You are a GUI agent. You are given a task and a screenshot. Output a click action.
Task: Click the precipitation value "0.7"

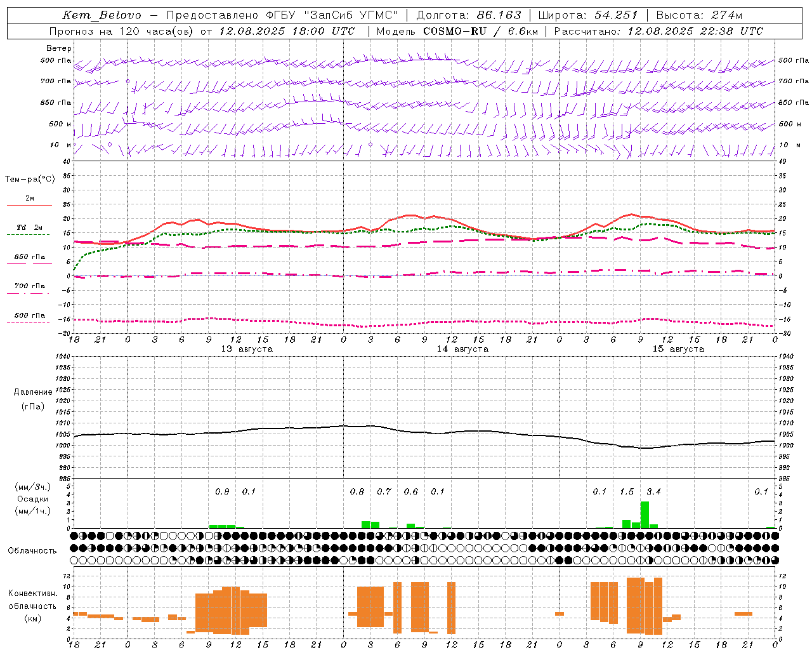click(x=384, y=491)
